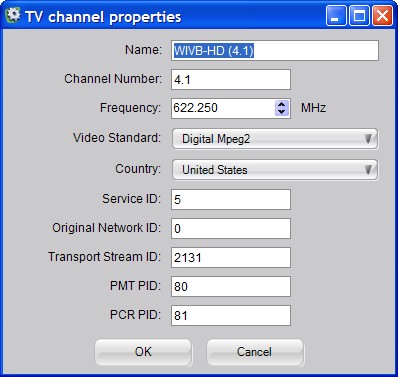
Task: Minimize the TV channel properties window
Action: click(336, 15)
